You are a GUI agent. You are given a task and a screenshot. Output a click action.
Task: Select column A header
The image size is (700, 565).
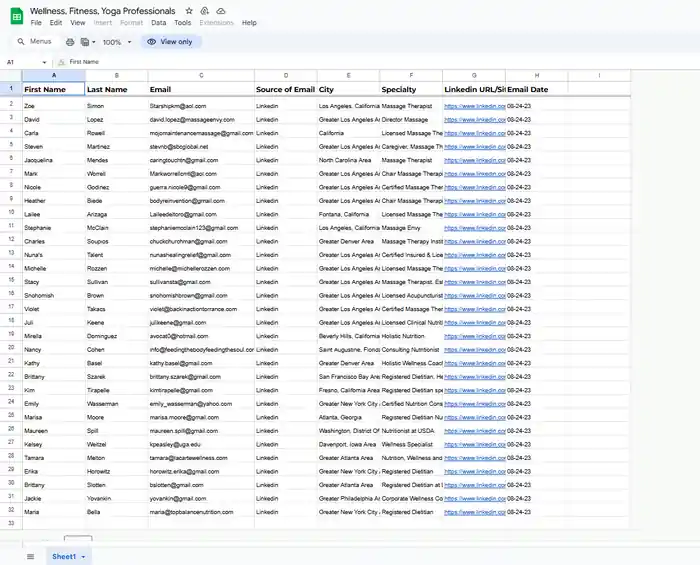point(54,75)
